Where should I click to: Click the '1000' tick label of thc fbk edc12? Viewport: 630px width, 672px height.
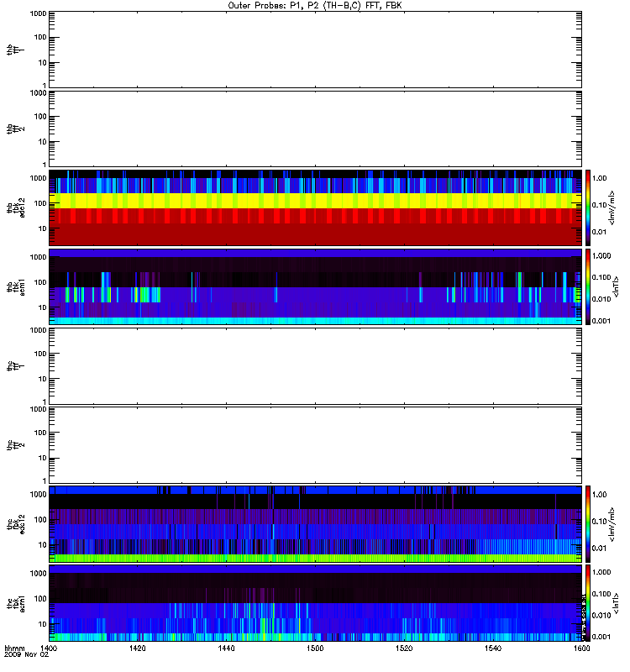pos(38,494)
